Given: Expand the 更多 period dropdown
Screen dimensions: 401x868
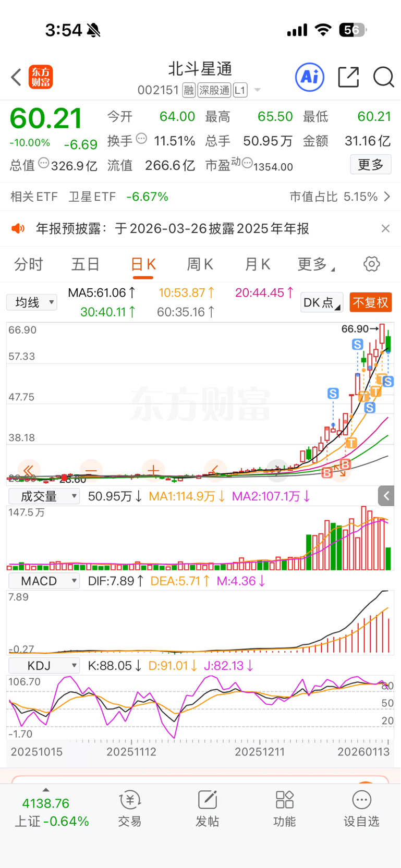Looking at the screenshot, I should pyautogui.click(x=316, y=264).
